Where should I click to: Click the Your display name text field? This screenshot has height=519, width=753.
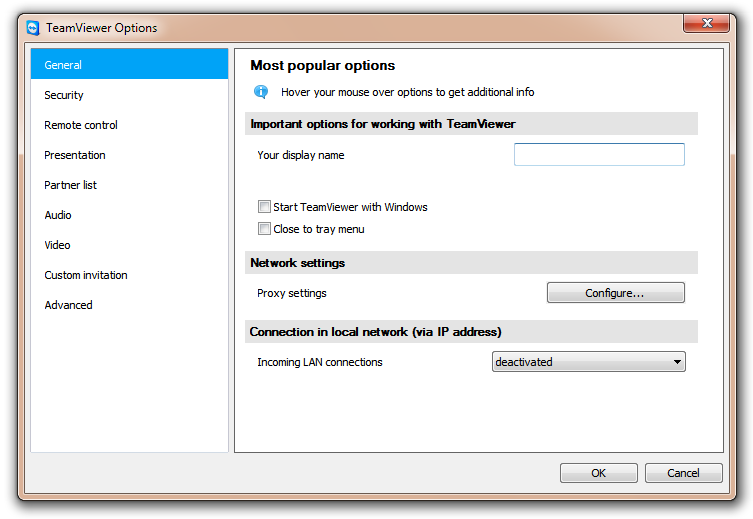pos(599,155)
